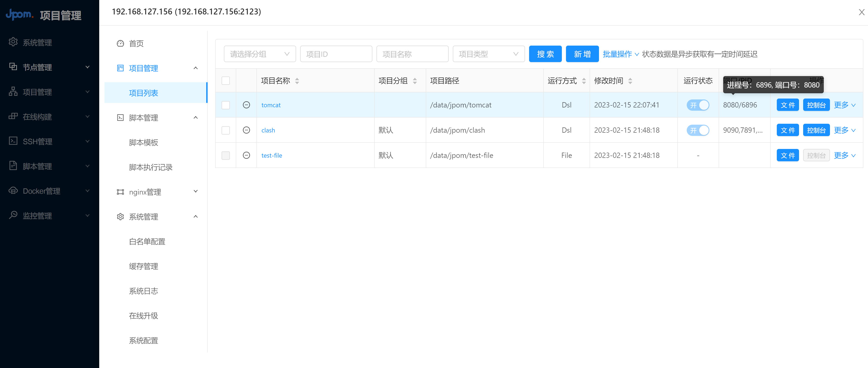
Task: Check the tomcat row checkbox
Action: click(226, 105)
